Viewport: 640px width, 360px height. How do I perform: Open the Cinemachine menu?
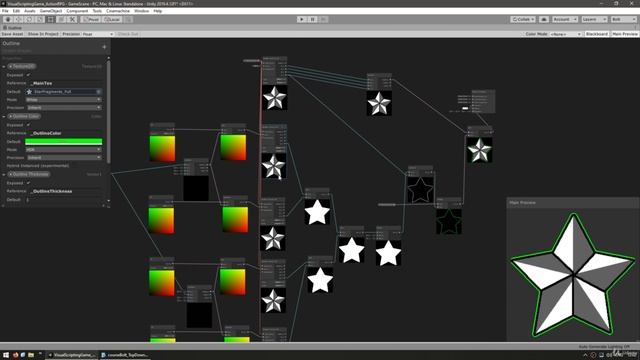tap(118, 11)
